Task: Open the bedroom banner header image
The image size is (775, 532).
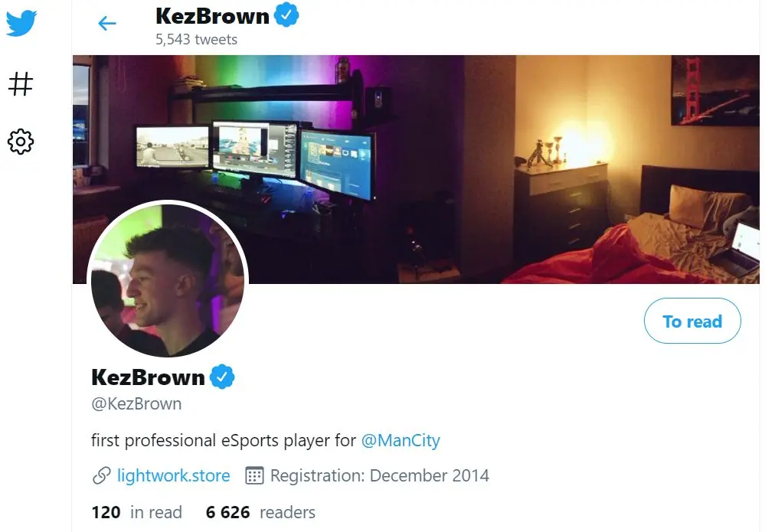Action: pyautogui.click(x=416, y=169)
